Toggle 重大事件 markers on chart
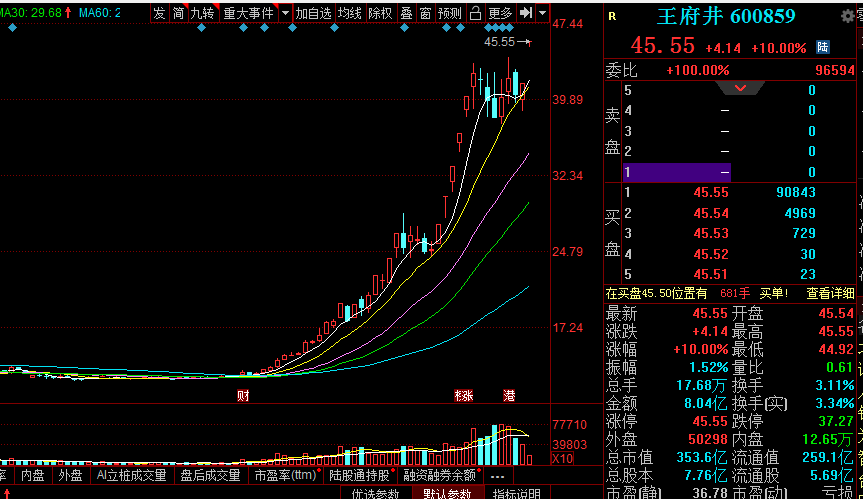863x499 pixels. 248,13
